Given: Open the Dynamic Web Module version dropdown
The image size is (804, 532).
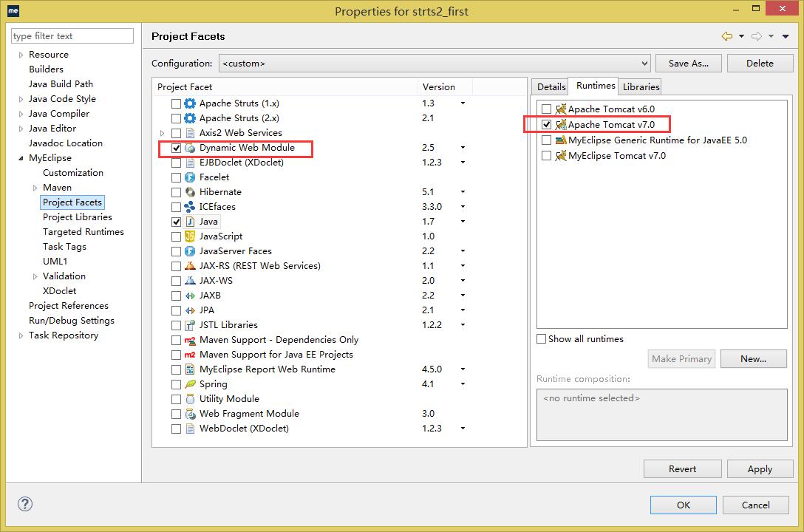Looking at the screenshot, I should 463,148.
